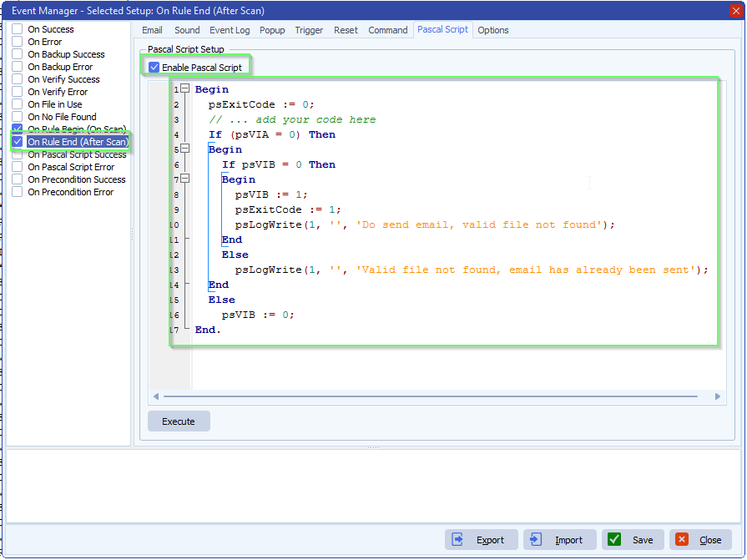Select the On Pascal Script Success label
Viewport: 747px width, 560px height.
77,154
